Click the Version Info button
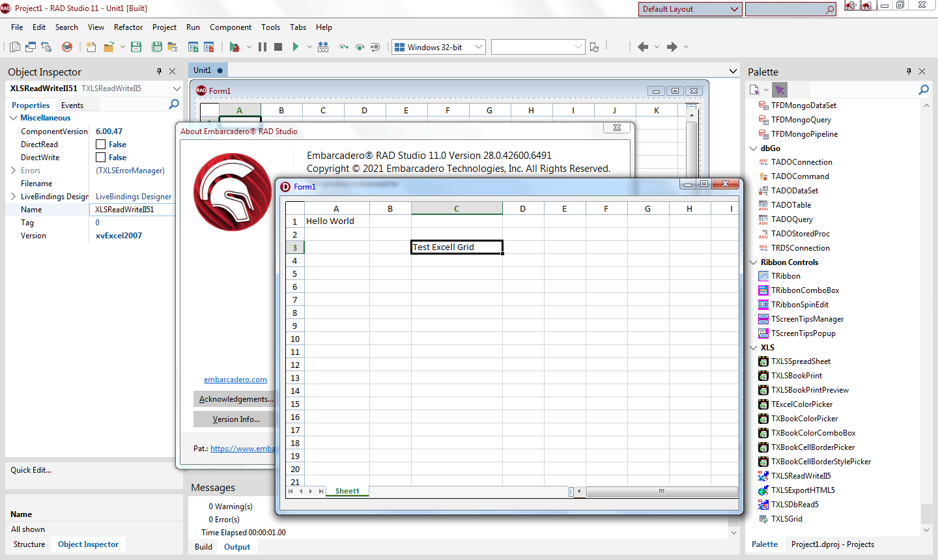 236,419
